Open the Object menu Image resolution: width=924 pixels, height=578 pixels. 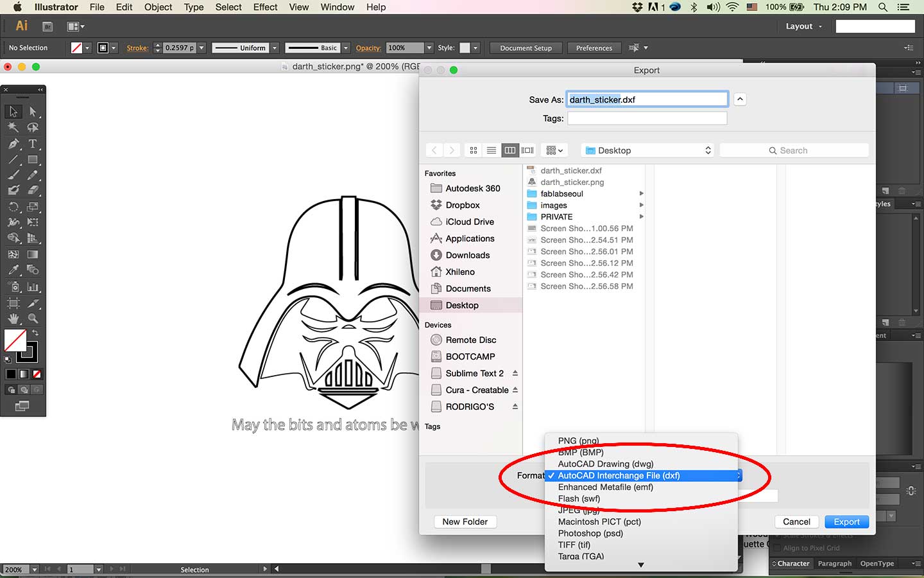(x=158, y=7)
